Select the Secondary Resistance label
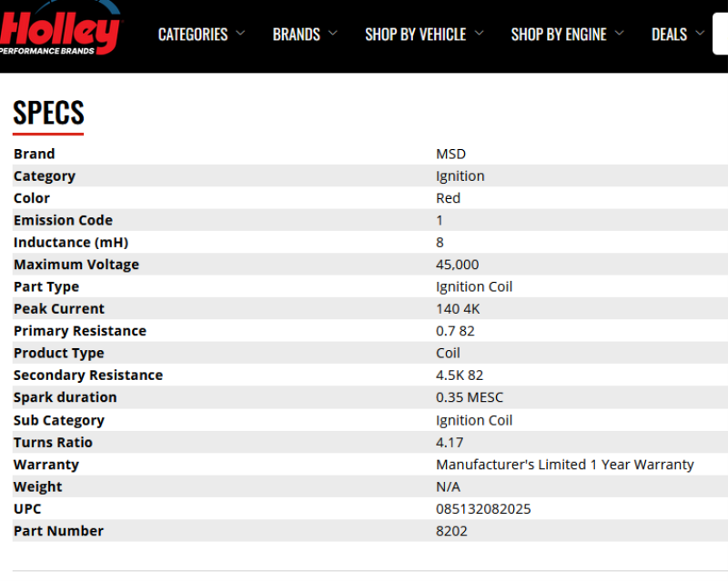 coord(88,375)
